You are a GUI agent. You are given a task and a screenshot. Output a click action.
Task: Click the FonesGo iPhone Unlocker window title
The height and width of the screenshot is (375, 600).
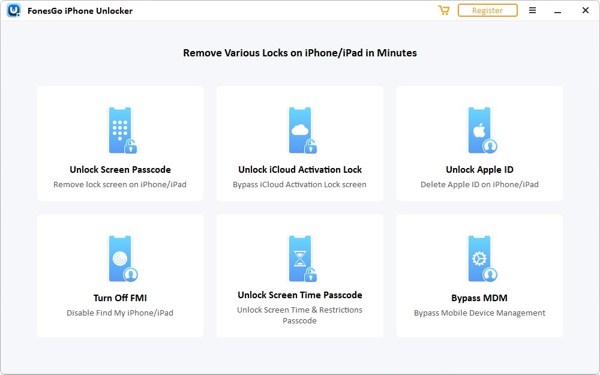tap(80, 11)
